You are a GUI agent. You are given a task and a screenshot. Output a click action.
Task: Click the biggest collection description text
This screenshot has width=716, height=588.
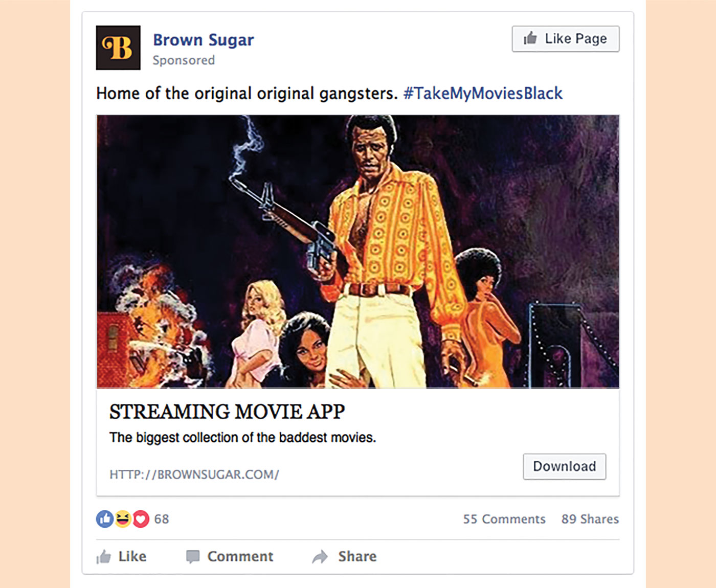pos(242,438)
